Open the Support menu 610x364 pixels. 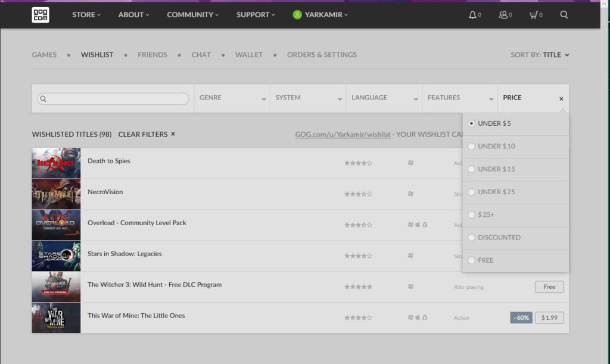tap(256, 15)
